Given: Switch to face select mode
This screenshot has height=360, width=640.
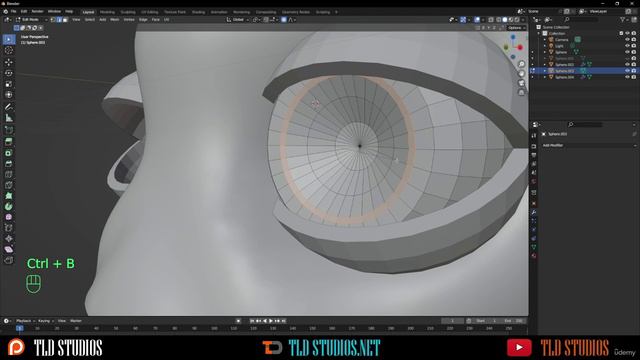Looking at the screenshot, I should 65,20.
